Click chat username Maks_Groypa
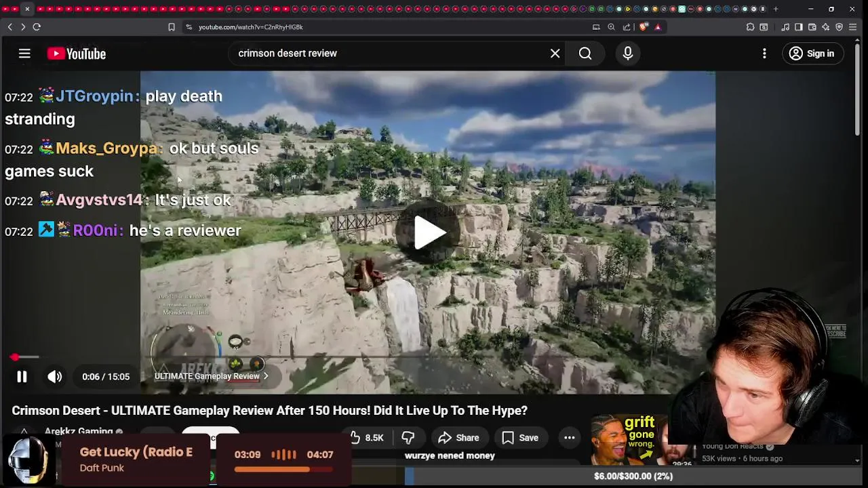 coord(106,148)
